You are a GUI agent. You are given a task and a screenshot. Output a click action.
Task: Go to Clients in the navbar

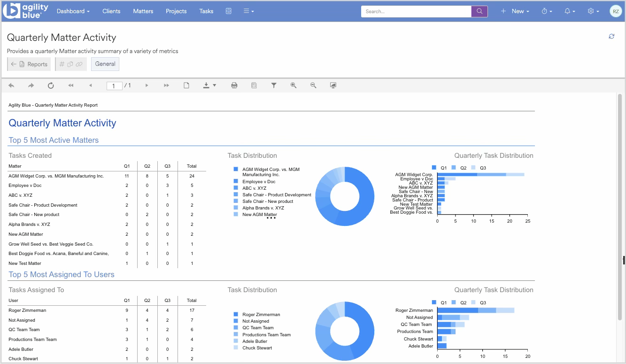click(111, 11)
